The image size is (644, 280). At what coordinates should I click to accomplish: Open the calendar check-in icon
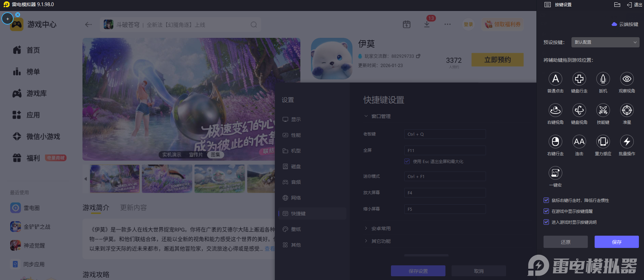(407, 24)
